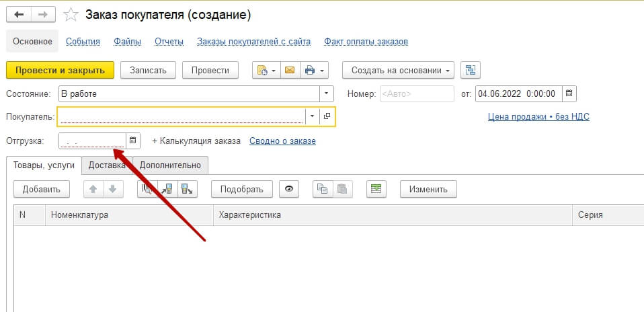Screen dimensions: 644x312
Task: Toggle the eye visibility icon
Action: coord(289,189)
